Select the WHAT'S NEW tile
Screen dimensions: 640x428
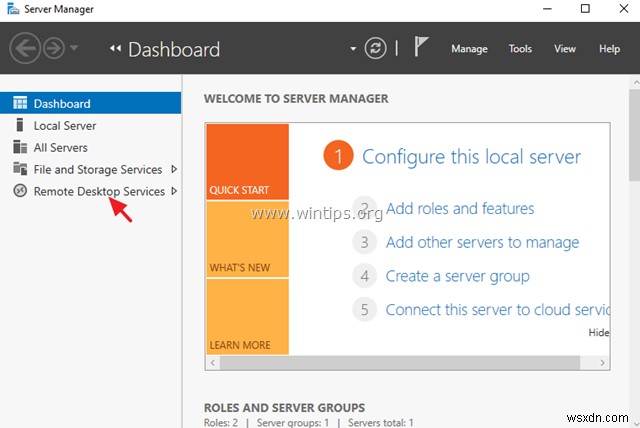[x=247, y=240]
